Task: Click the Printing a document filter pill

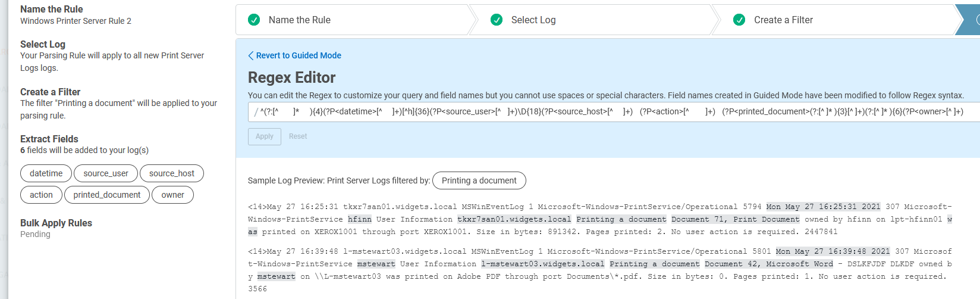Action: [x=479, y=180]
